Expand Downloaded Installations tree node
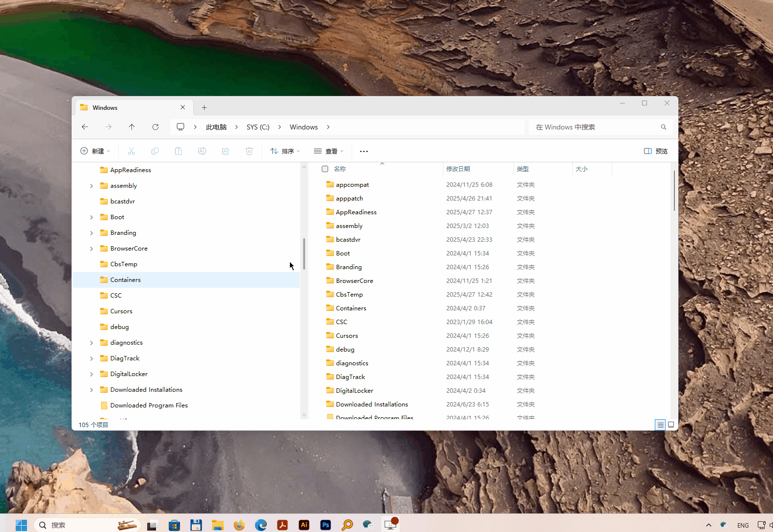This screenshot has width=773, height=532. (92, 390)
